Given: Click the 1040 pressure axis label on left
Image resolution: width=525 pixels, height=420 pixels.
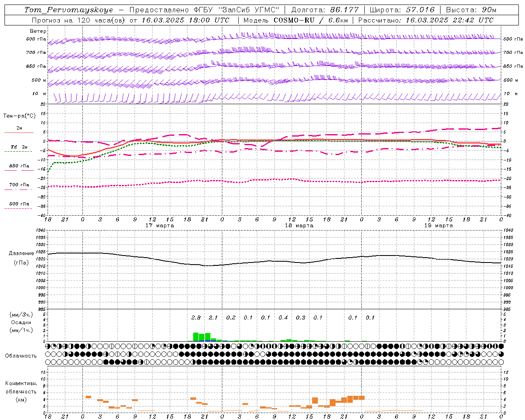Looking at the screenshot, I should tap(40, 231).
